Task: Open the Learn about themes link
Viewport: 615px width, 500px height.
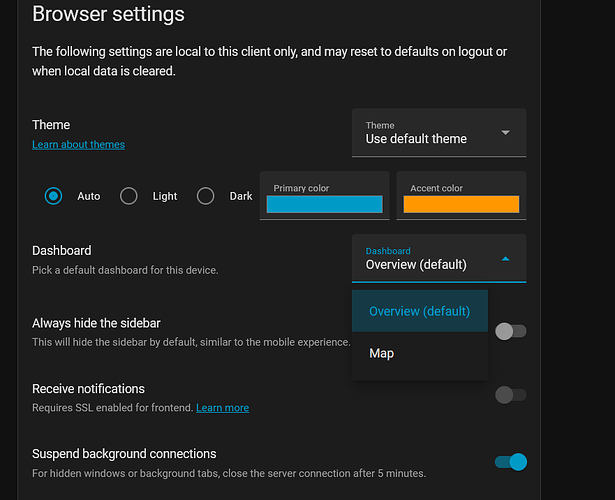Action: coord(78,144)
